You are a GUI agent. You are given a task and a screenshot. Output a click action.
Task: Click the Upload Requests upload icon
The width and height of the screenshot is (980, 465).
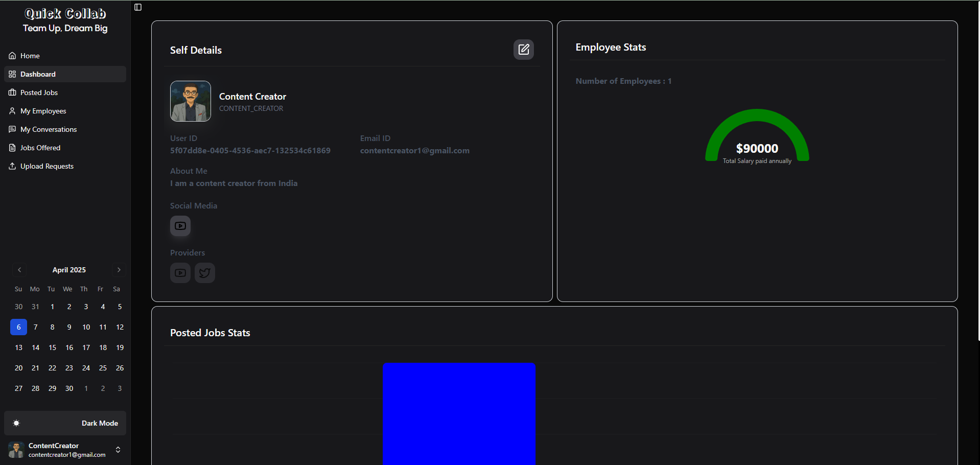pos(12,166)
